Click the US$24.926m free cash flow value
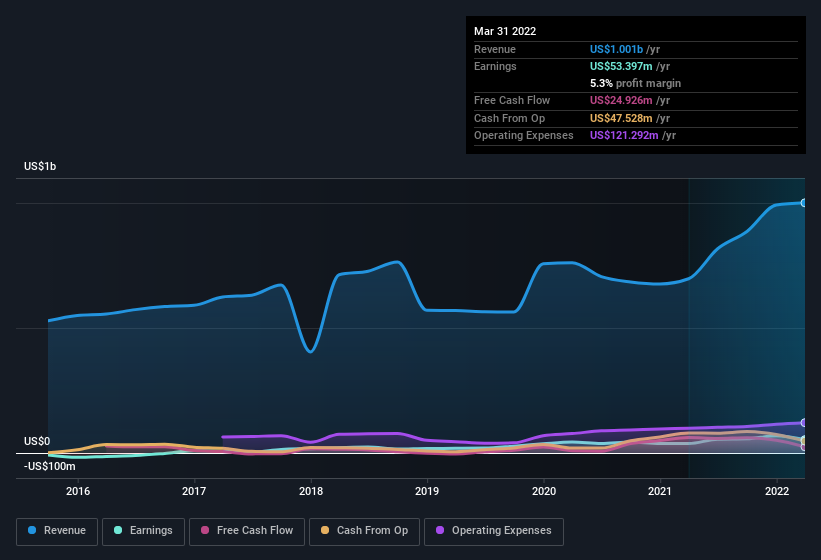The height and width of the screenshot is (560, 821). (x=621, y=100)
